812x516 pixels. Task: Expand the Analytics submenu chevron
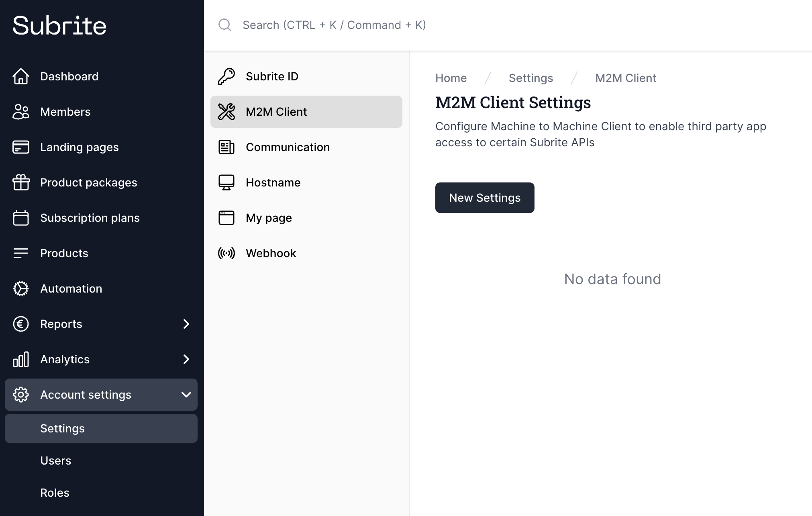[186, 359]
